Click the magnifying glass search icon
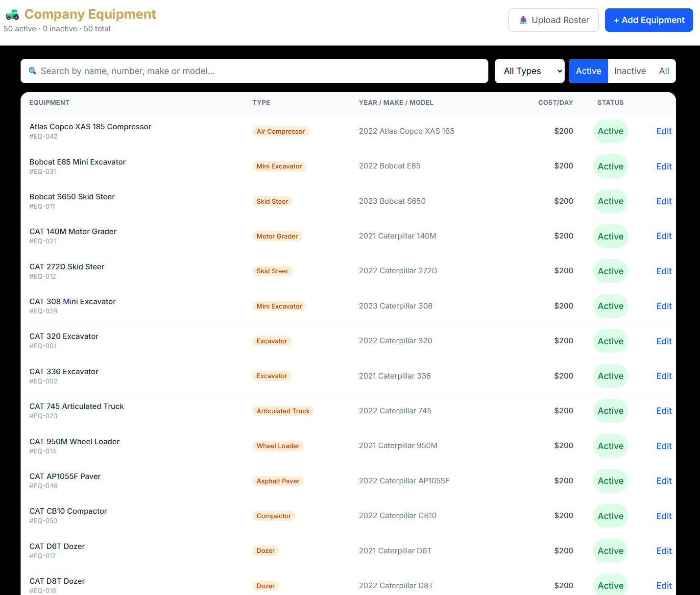700x595 pixels. (32, 71)
